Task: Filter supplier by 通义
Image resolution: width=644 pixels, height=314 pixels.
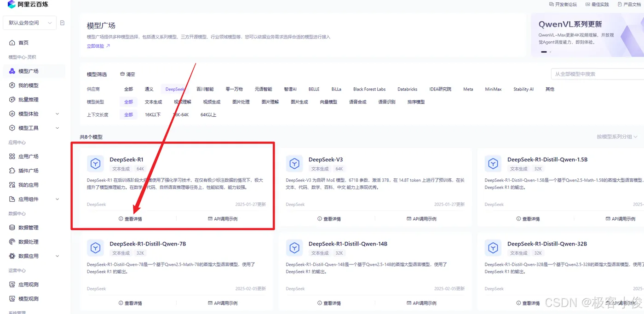Action: [x=149, y=89]
